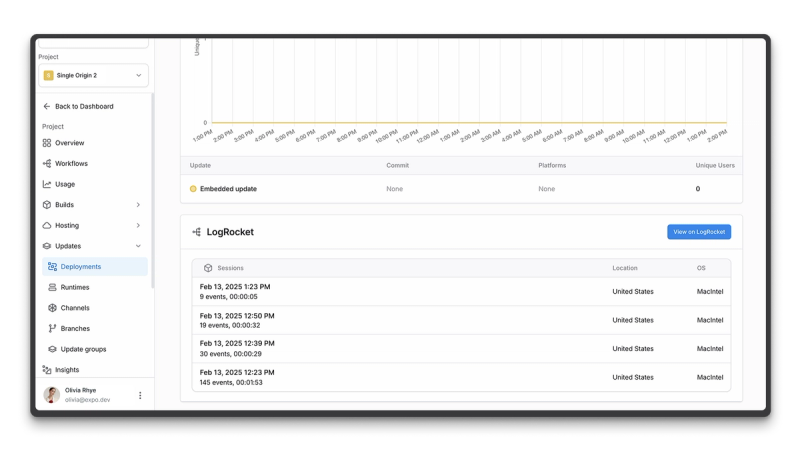Click the Branches icon
This screenshot has height=451, width=800.
(52, 329)
